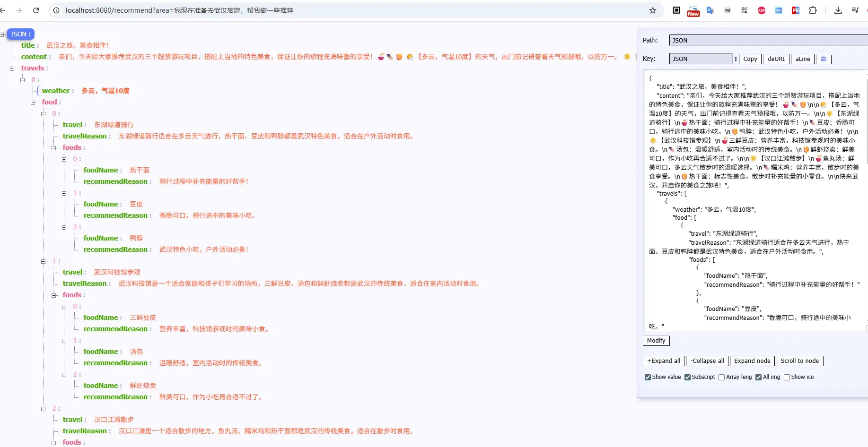868x447 pixels.
Task: Collapse the root JSON tree node
Action: click(x=2, y=34)
